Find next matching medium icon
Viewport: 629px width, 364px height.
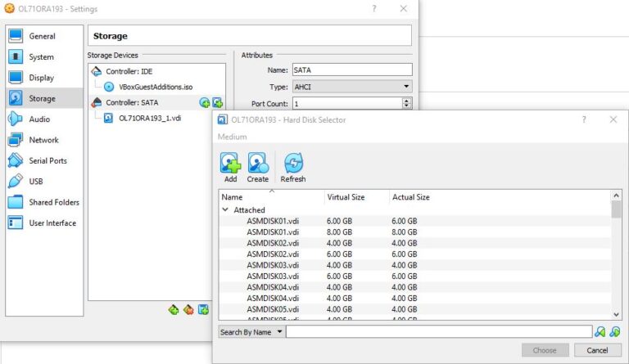click(x=615, y=331)
